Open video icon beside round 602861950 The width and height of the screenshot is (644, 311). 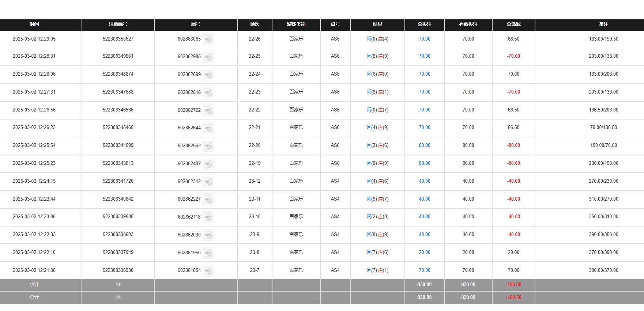pos(208,253)
